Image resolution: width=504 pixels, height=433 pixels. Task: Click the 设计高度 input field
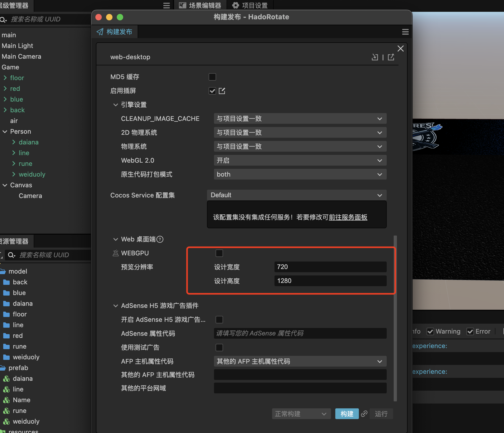coord(330,281)
